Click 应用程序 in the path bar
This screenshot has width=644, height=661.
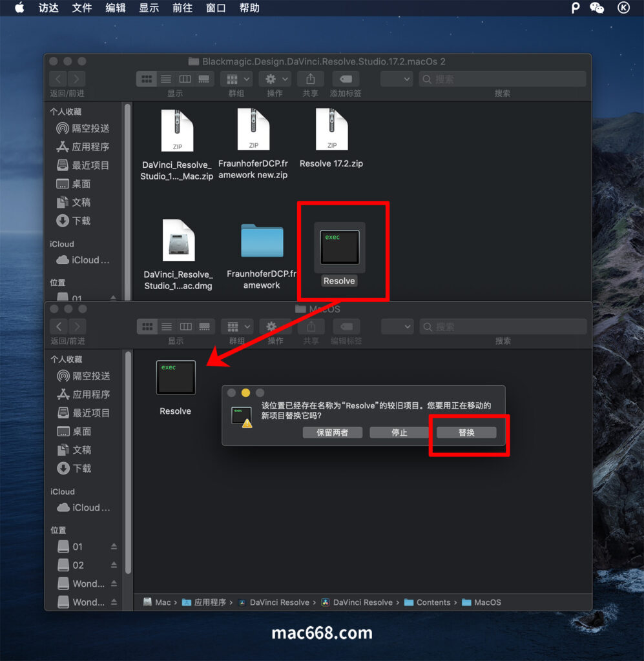[205, 602]
